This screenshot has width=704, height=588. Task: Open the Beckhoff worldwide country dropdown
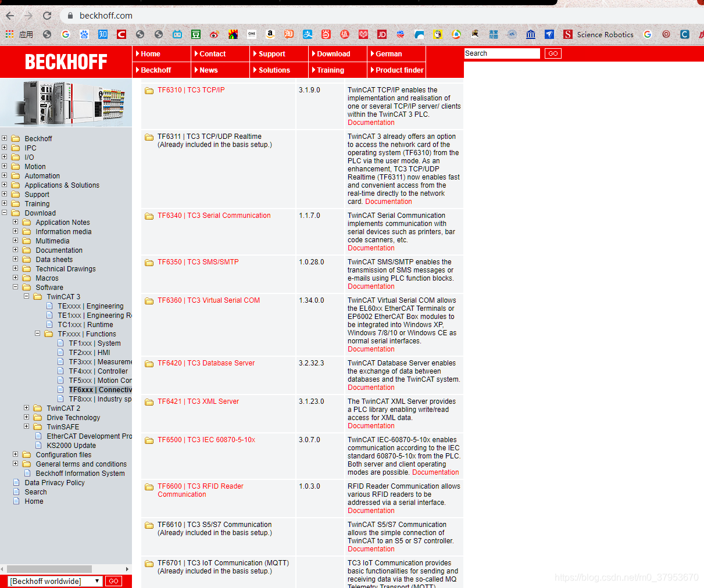55,581
